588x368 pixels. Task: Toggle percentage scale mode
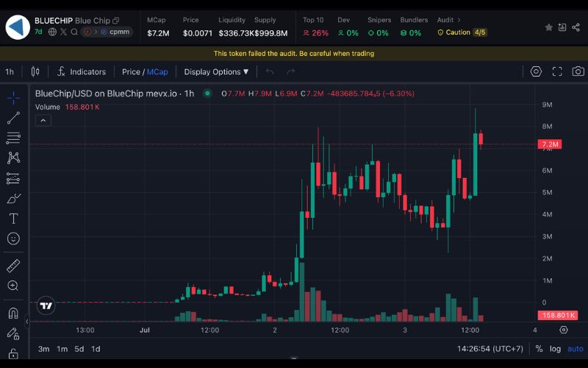click(539, 349)
